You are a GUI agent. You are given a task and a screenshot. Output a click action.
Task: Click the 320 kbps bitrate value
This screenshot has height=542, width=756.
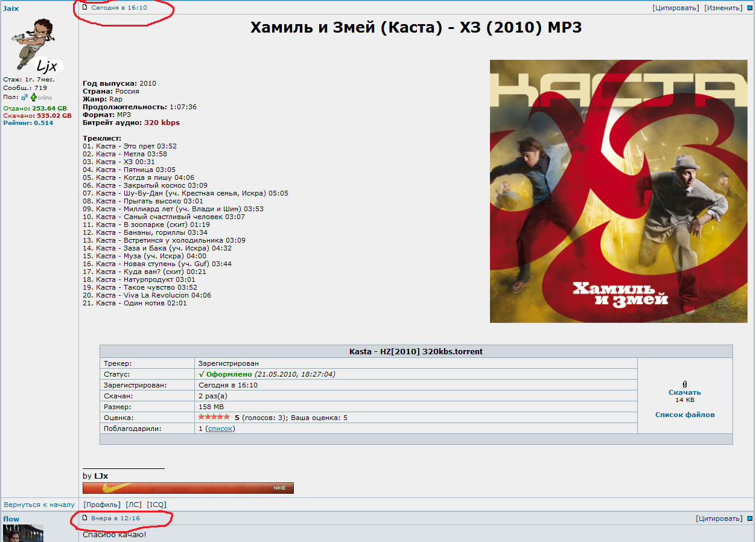[x=162, y=123]
